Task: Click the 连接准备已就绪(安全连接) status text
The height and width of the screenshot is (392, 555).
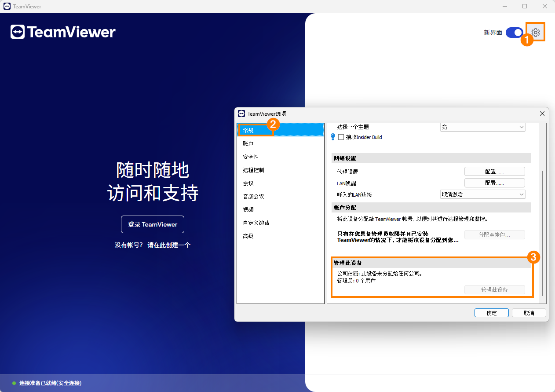Action: (x=50, y=383)
